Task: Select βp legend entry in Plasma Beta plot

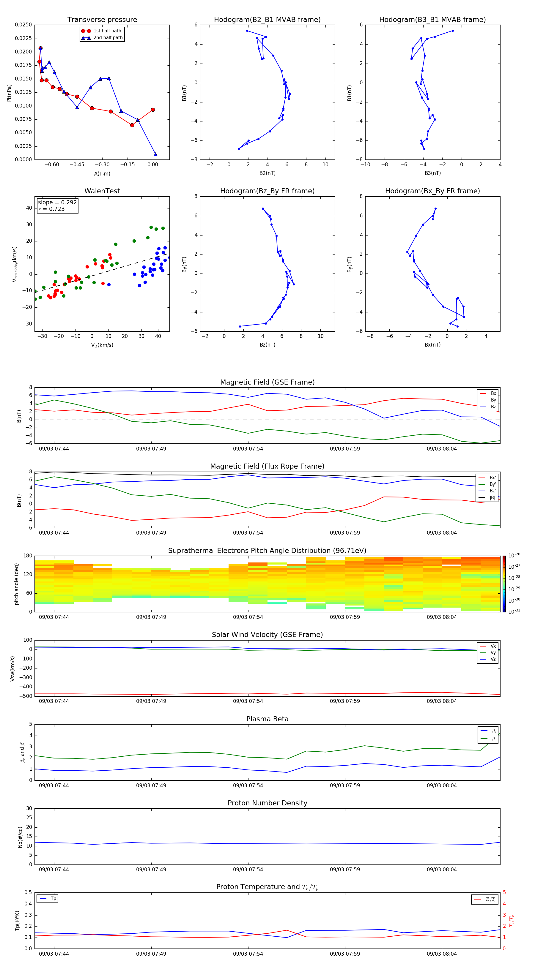Action: click(488, 731)
